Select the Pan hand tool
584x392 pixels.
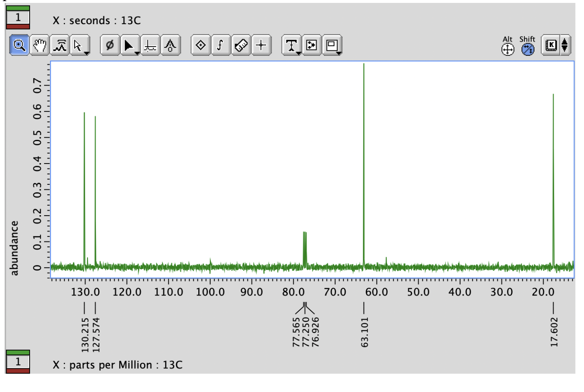pos(39,46)
